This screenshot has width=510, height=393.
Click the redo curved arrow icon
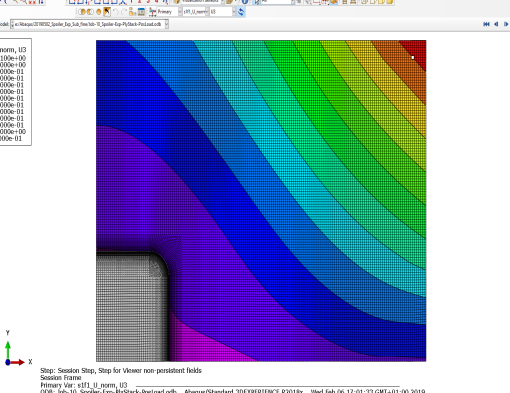[124, 12]
